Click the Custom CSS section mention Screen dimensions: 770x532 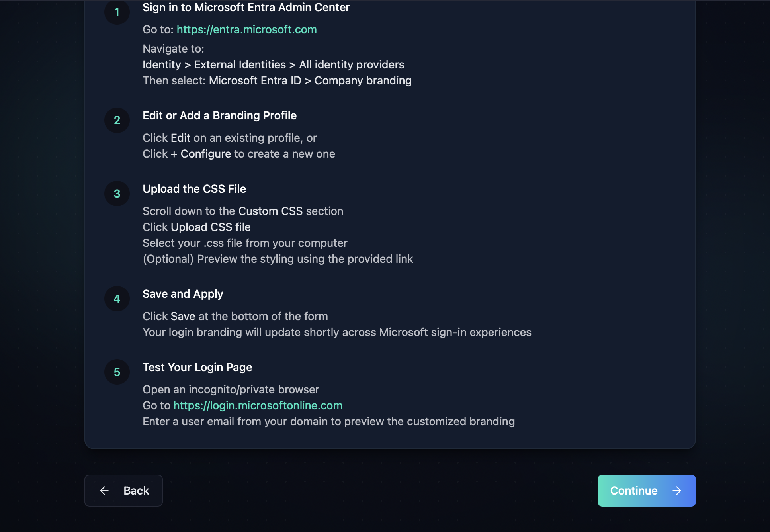[x=270, y=211]
